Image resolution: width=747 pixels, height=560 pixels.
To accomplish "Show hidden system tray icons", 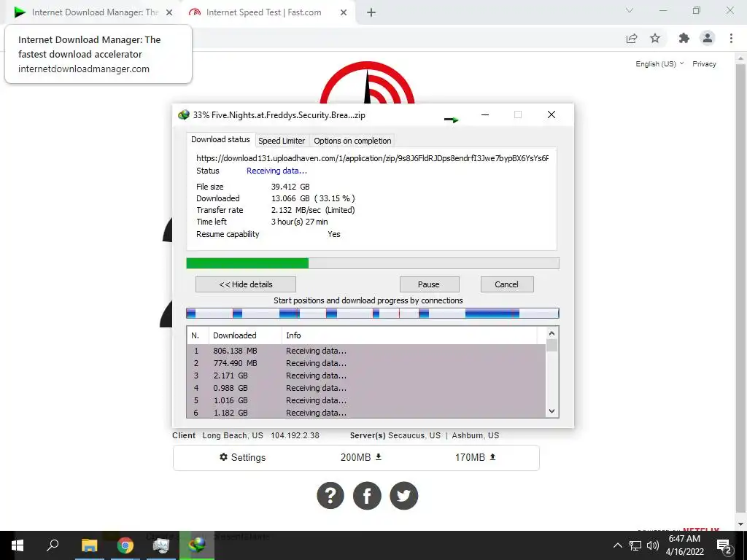I will point(617,545).
